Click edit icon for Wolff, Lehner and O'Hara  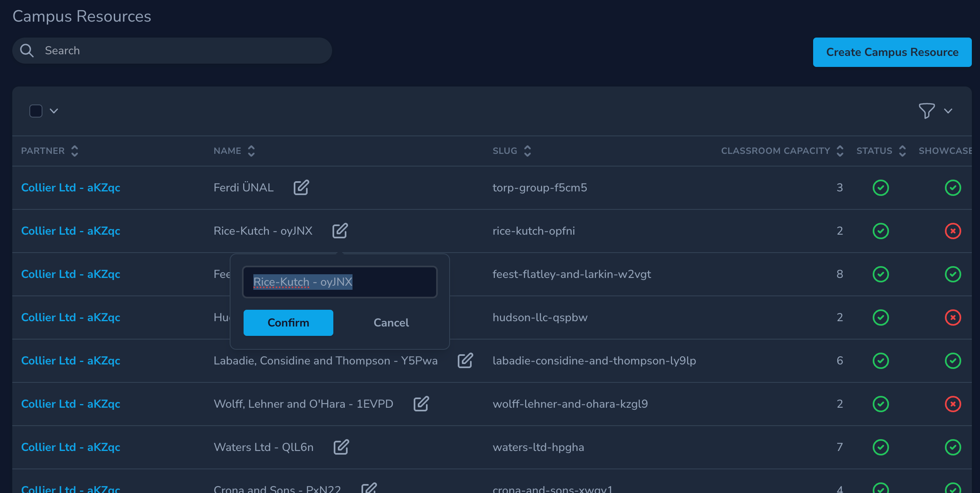click(x=421, y=404)
